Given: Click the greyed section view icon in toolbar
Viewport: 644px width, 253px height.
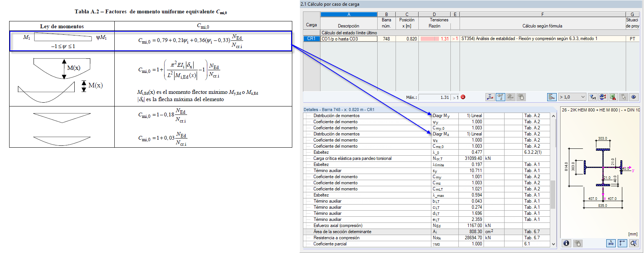Looking at the screenshot, I should click(x=511, y=97).
